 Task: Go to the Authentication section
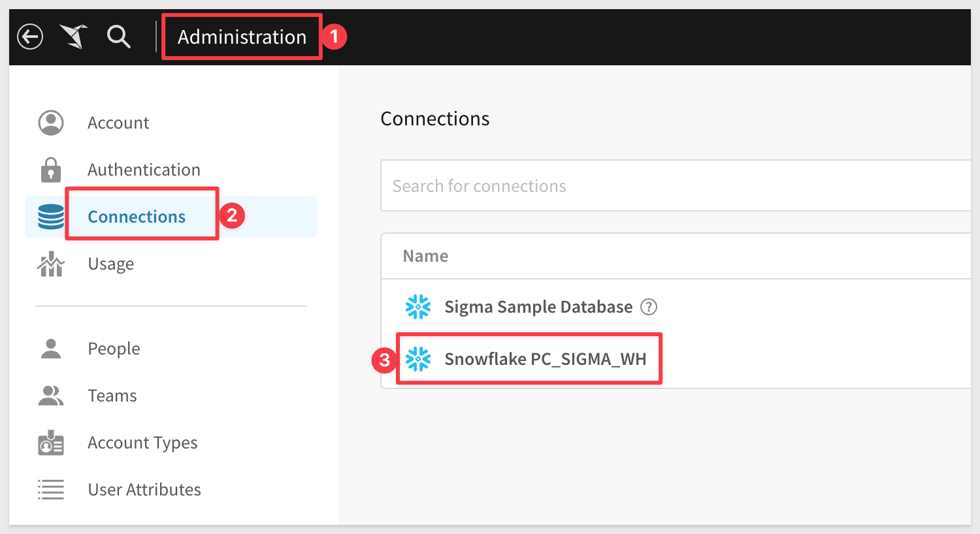tap(144, 170)
